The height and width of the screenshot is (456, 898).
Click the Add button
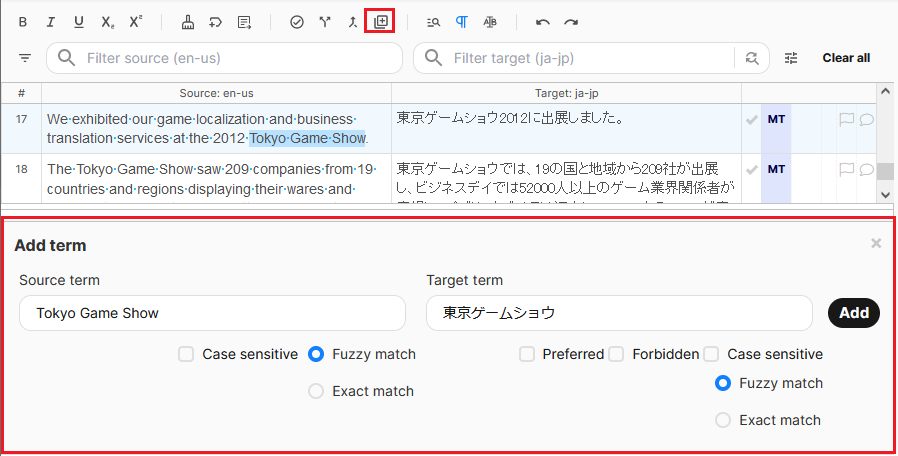tap(854, 313)
